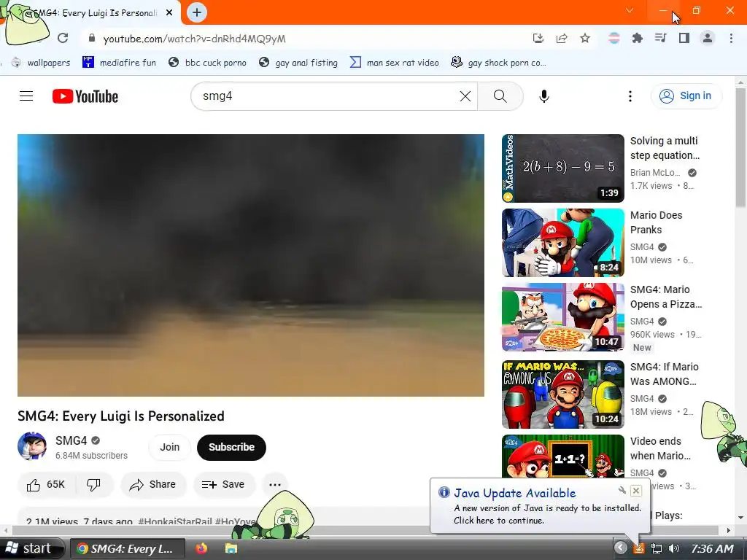
Task: Click the Mario Does Pranks title
Action: [x=656, y=222]
